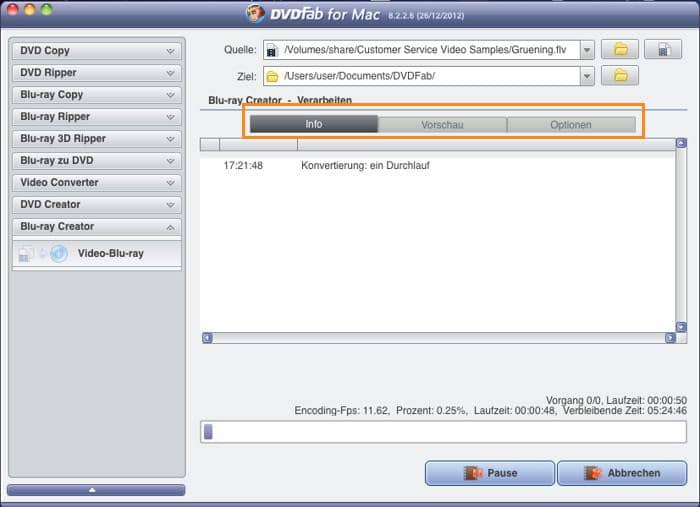Screen dimensions: 700x507
Task: Expand the DVD Copy section
Action: point(97,51)
